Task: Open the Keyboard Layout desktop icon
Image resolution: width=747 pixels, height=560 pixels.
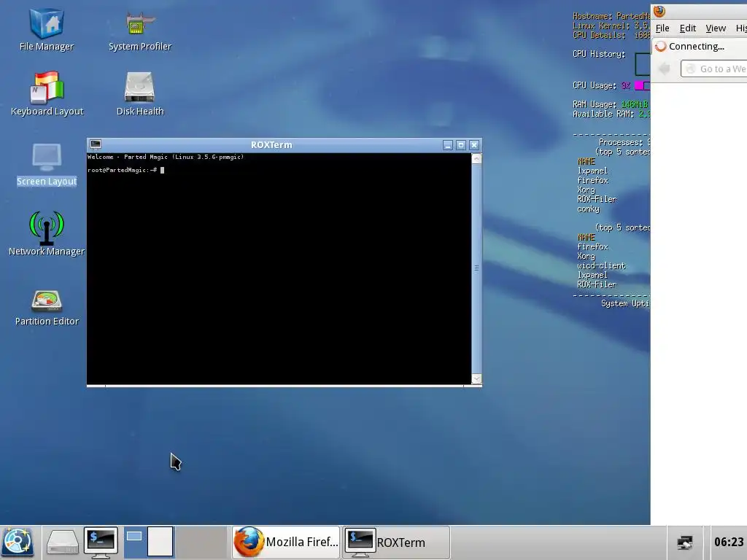Action: click(47, 94)
